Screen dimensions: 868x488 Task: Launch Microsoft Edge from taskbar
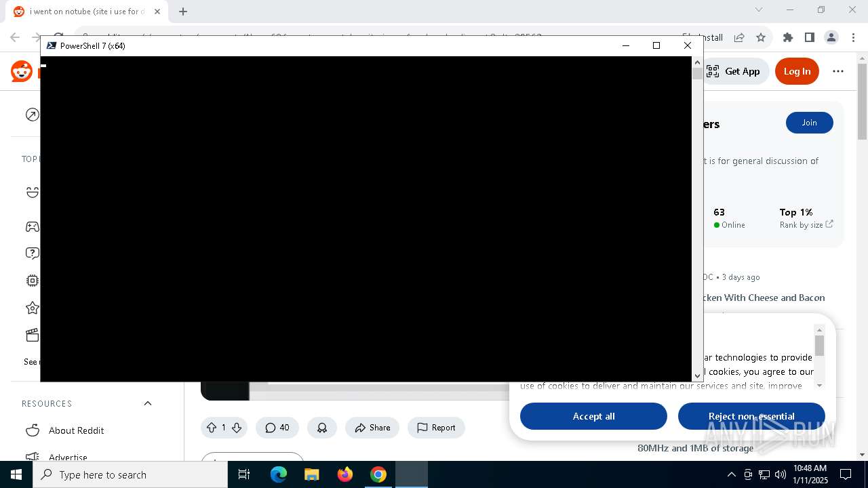[279, 474]
